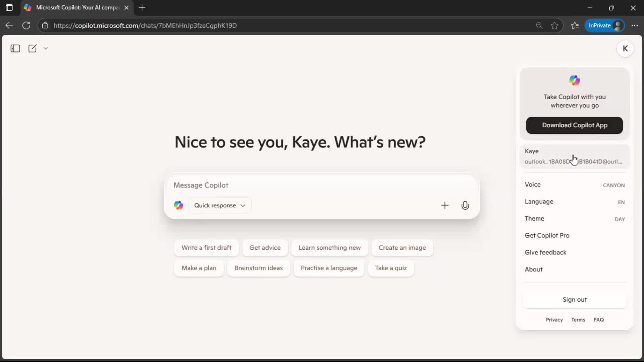Open the Language setting showing EN
Viewport: 644px width, 362px height.
point(574,202)
